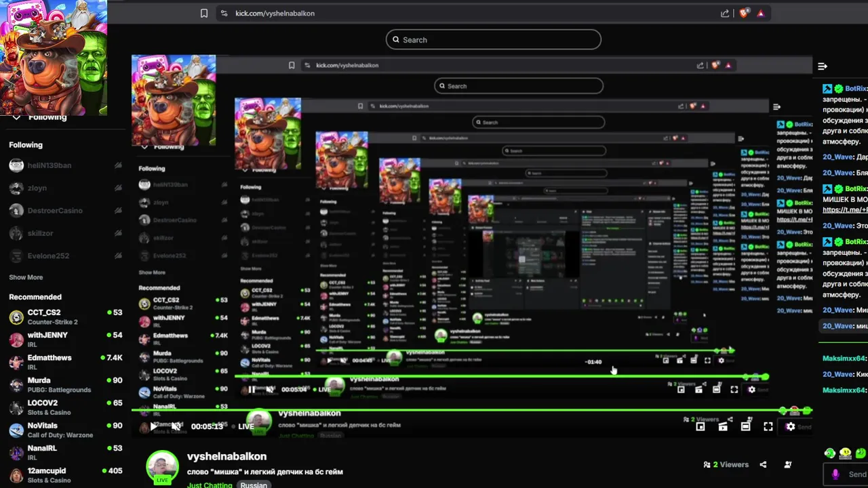The image size is (868, 488).
Task: Open NanaiRL recommended channel
Action: [x=64, y=452]
